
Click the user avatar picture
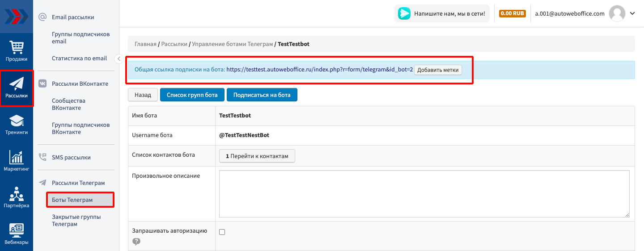(x=617, y=13)
